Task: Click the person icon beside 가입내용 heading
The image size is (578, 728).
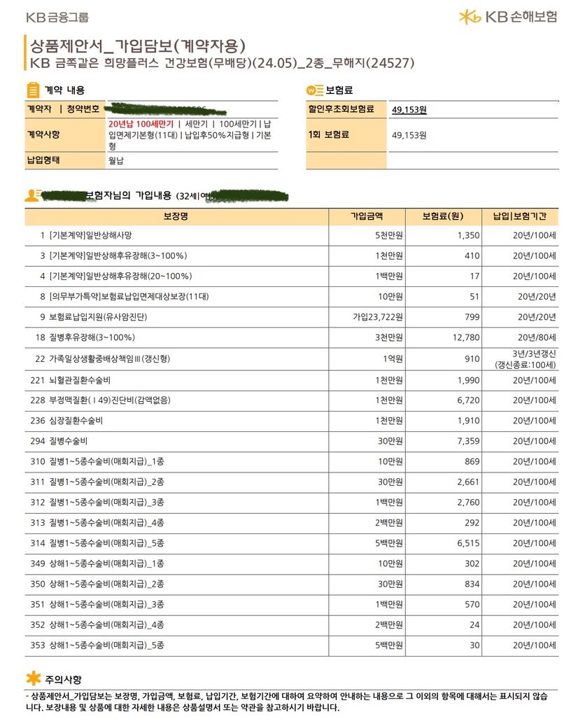Action: pos(32,195)
